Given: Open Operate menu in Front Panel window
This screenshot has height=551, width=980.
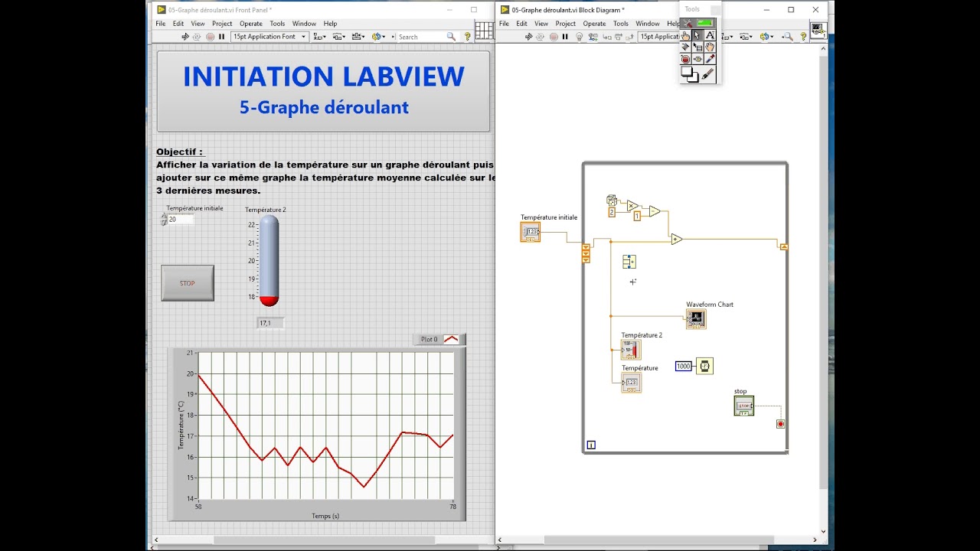Looking at the screenshot, I should 251,24.
